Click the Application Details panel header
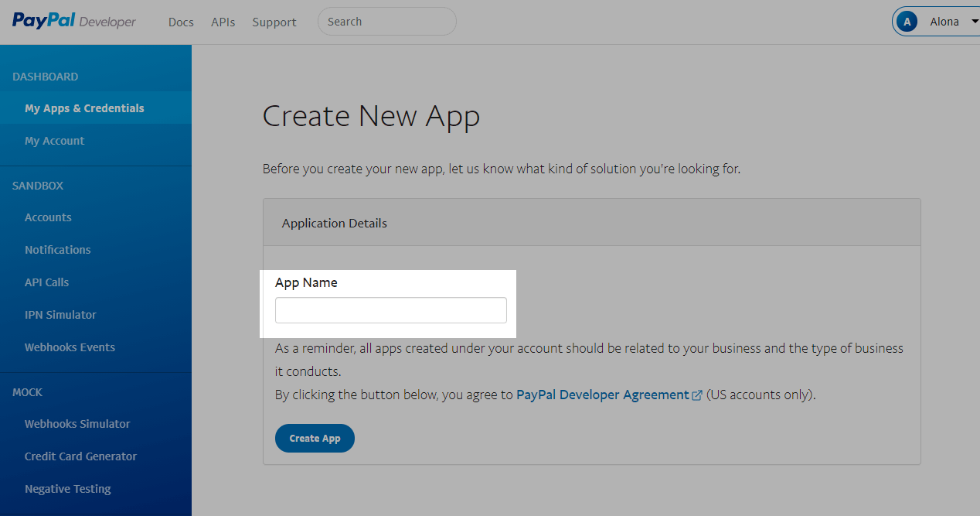 pyautogui.click(x=592, y=223)
